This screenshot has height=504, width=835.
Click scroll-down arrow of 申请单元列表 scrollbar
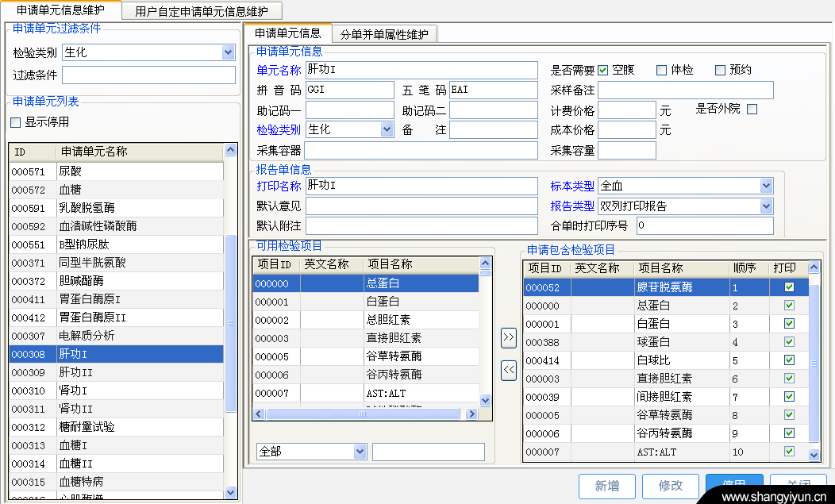[230, 492]
